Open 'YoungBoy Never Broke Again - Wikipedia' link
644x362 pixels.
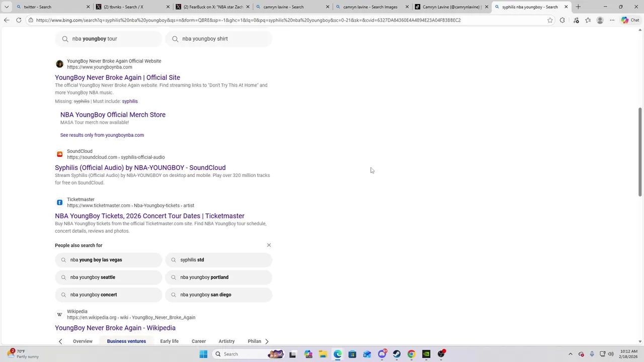tap(115, 328)
